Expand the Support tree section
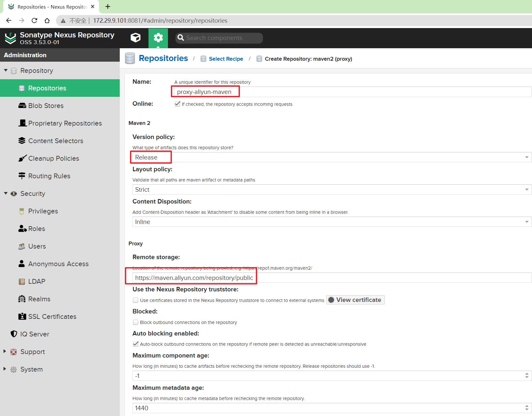The image size is (532, 416). 5,351
